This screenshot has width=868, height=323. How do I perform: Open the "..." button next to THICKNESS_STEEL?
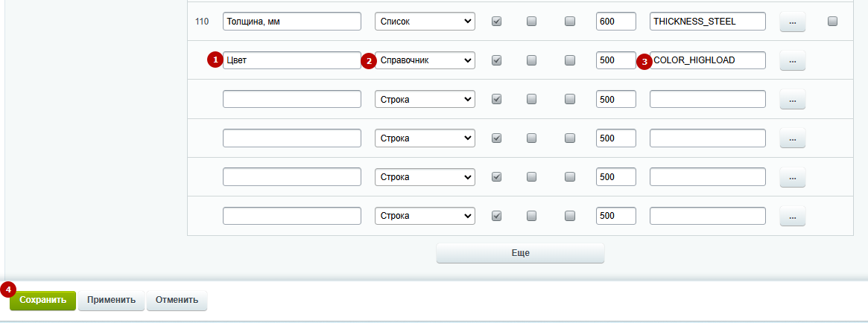792,22
